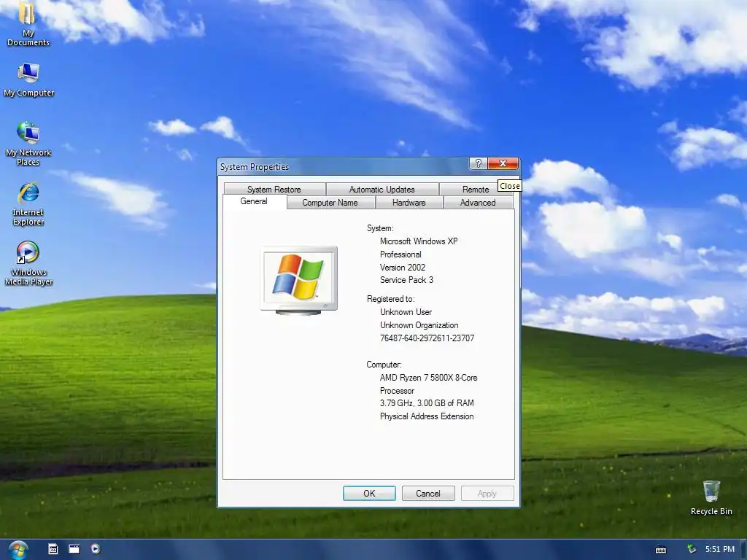Click the Windows XP logo monitor image
This screenshot has width=747, height=560.
298,281
